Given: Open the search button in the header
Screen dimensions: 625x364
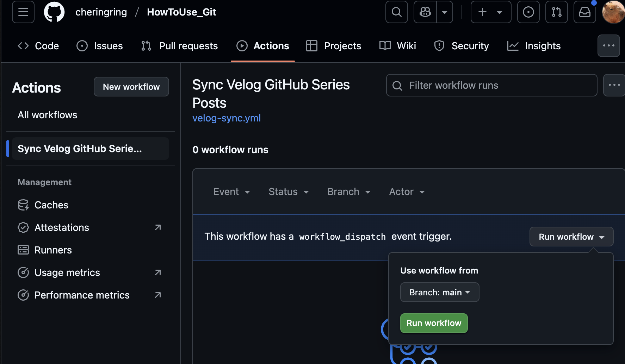Looking at the screenshot, I should [x=397, y=12].
